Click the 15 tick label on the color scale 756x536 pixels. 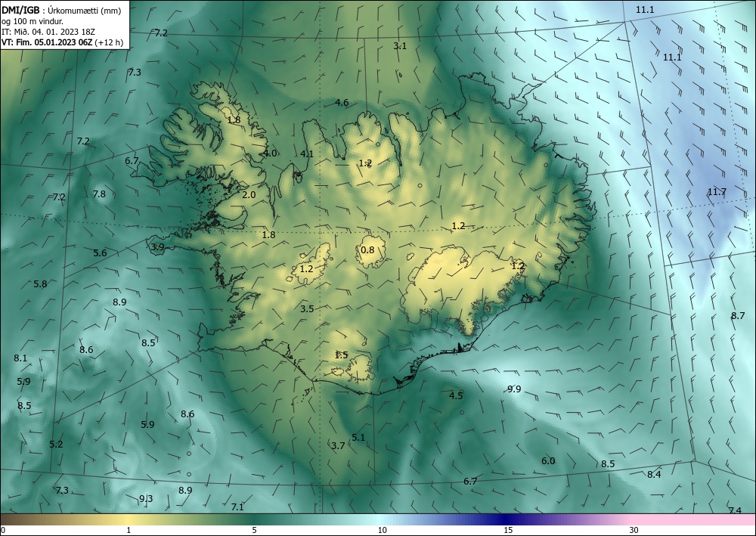(x=508, y=530)
